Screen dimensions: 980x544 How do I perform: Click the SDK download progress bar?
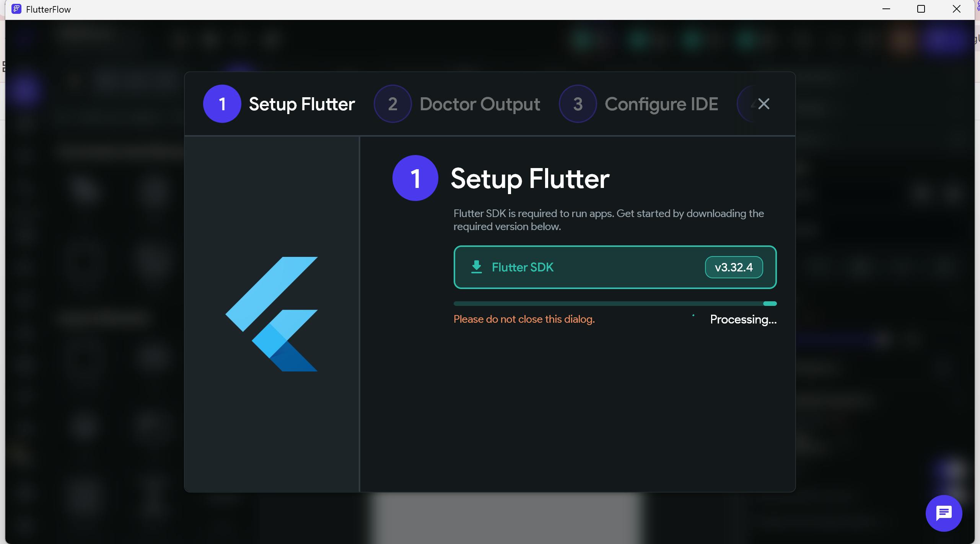tap(615, 304)
